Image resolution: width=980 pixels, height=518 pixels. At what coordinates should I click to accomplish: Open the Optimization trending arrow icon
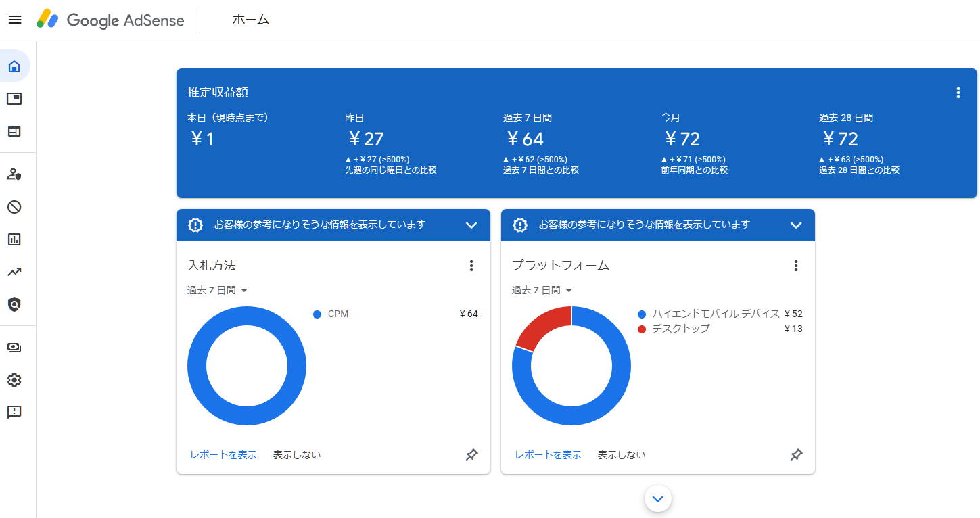[14, 272]
